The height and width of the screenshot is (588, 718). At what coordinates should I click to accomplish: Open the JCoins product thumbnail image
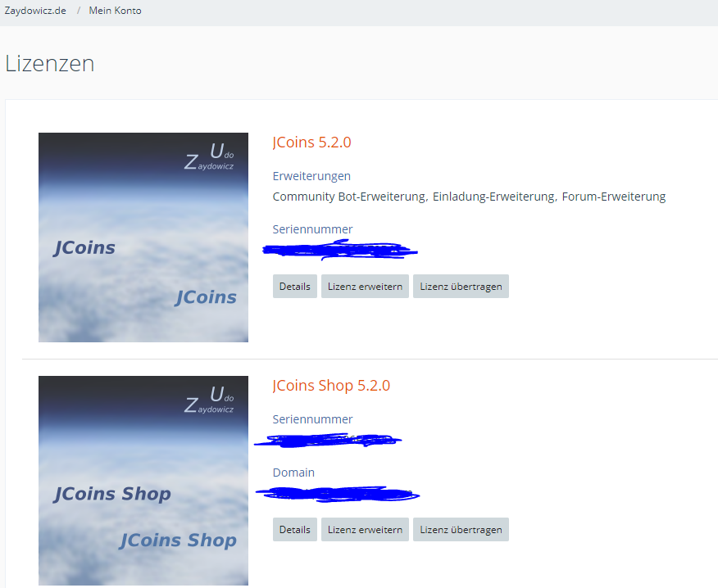[143, 237]
